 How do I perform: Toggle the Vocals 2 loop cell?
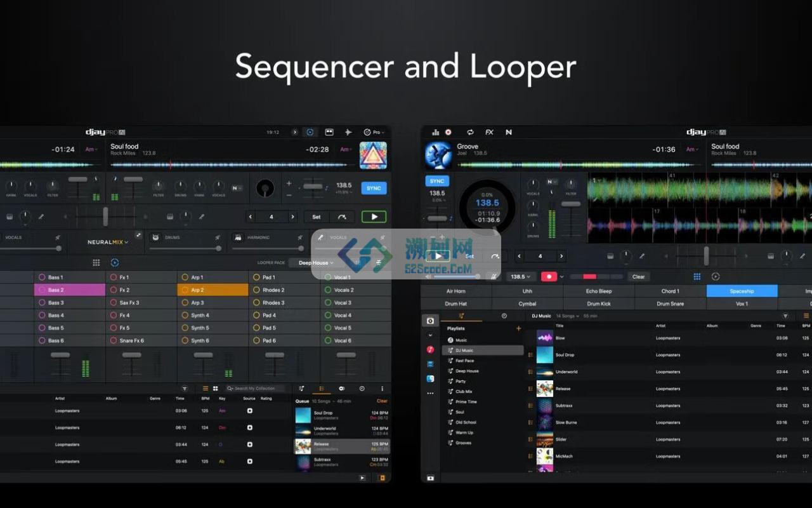(356, 290)
